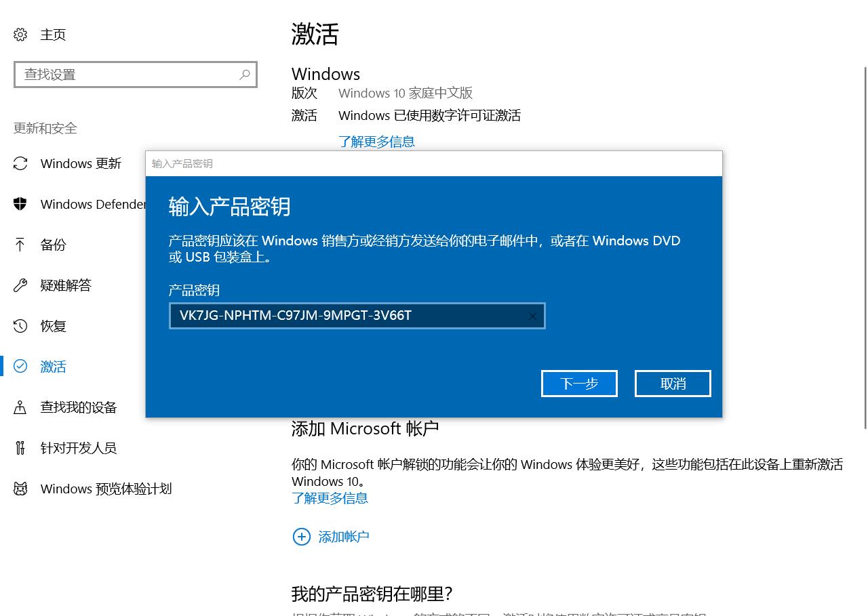
Task: Click the plus icon beside 添加帐户
Action: tap(301, 537)
